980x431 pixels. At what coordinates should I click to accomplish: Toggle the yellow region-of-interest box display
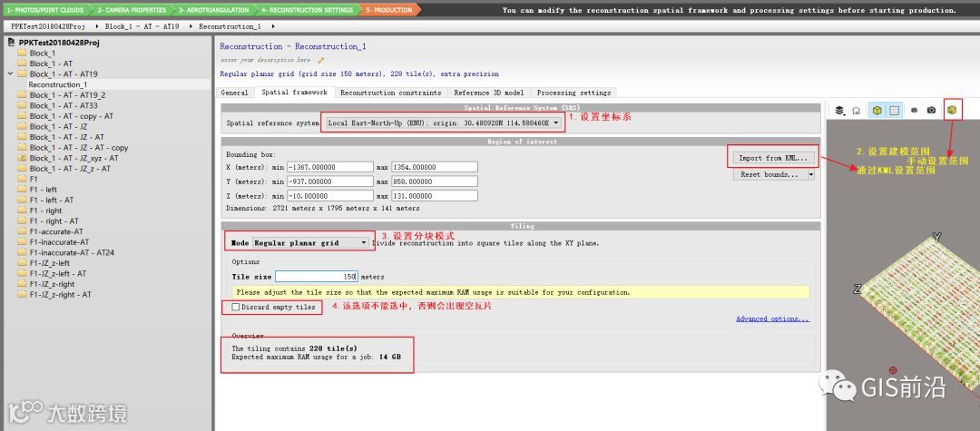(x=877, y=110)
